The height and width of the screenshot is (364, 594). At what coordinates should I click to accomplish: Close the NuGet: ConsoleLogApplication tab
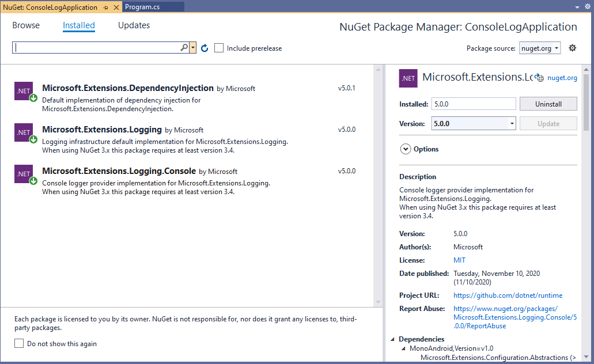(x=116, y=7)
